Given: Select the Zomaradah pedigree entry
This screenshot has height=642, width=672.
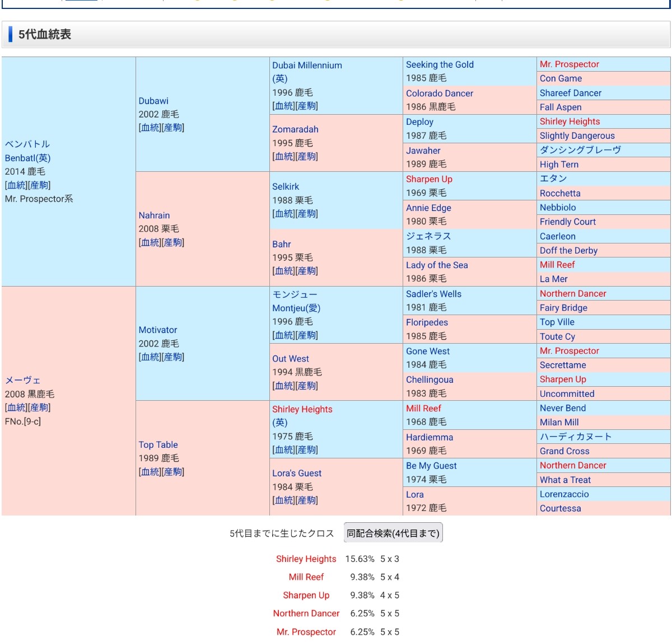Looking at the screenshot, I should pyautogui.click(x=295, y=129).
